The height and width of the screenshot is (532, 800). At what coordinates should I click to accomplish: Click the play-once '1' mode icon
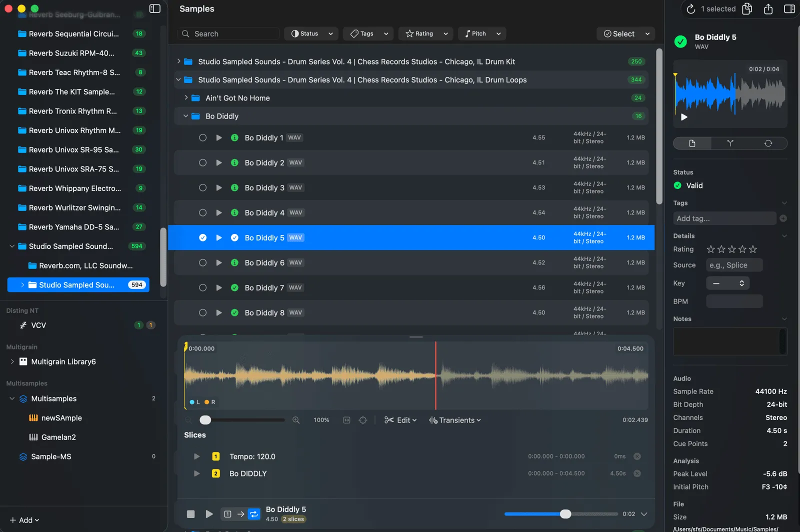pos(227,514)
